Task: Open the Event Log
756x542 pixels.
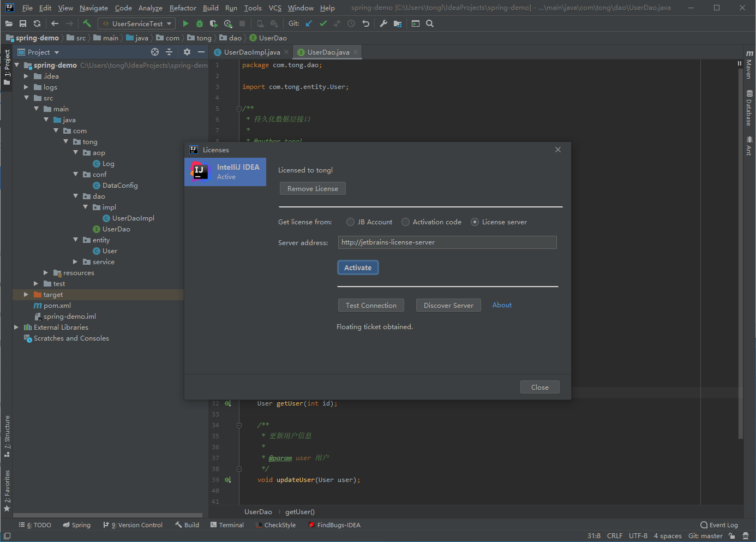Action: coord(719,525)
